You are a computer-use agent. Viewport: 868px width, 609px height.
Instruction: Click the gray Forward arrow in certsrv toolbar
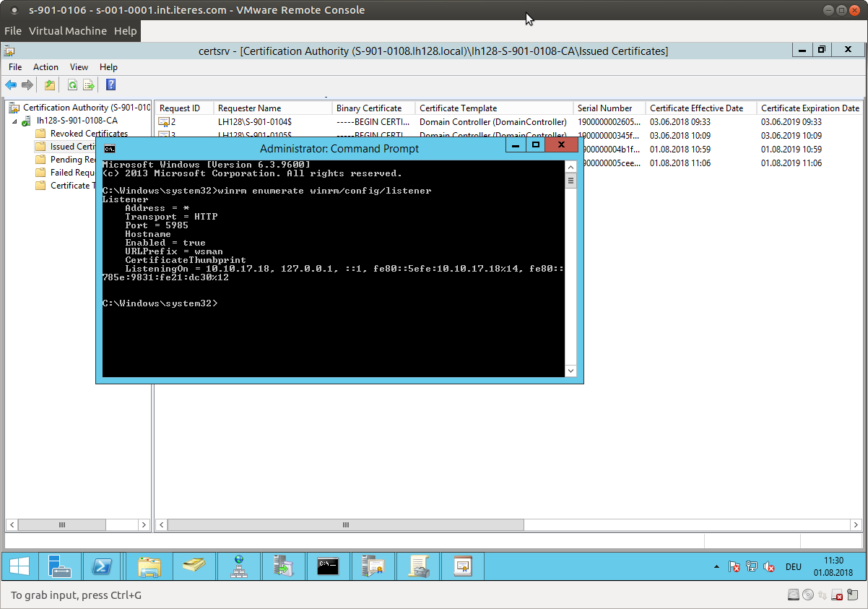tap(27, 85)
